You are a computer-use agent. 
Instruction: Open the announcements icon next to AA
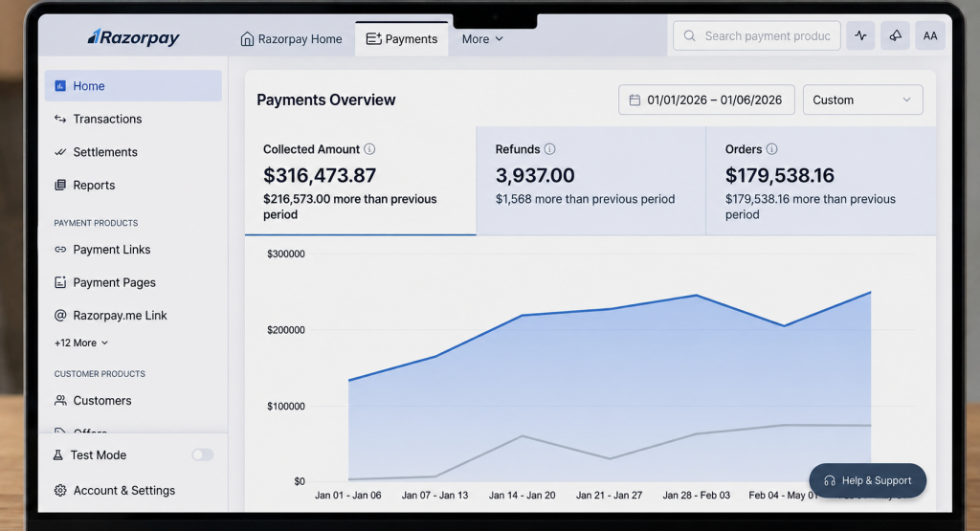(895, 35)
